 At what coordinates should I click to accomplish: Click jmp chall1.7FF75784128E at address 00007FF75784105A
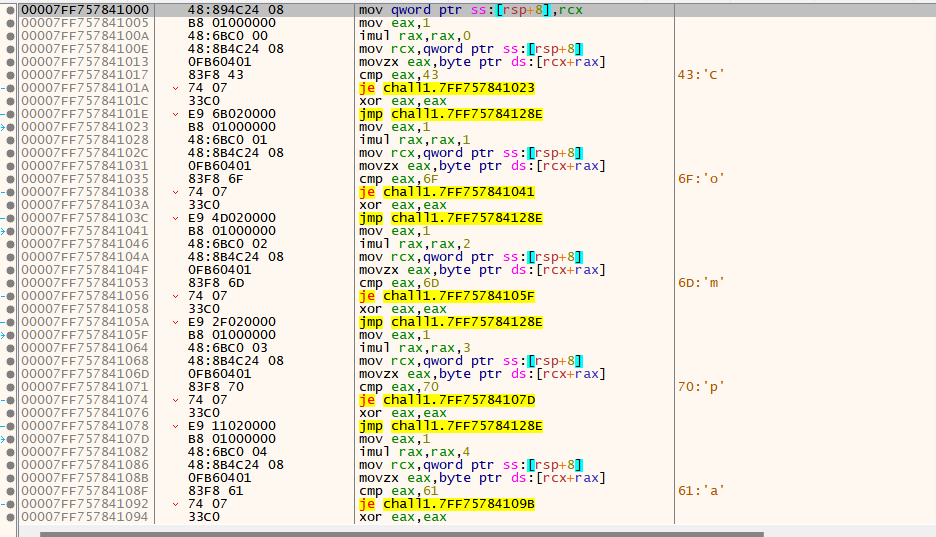click(x=451, y=322)
